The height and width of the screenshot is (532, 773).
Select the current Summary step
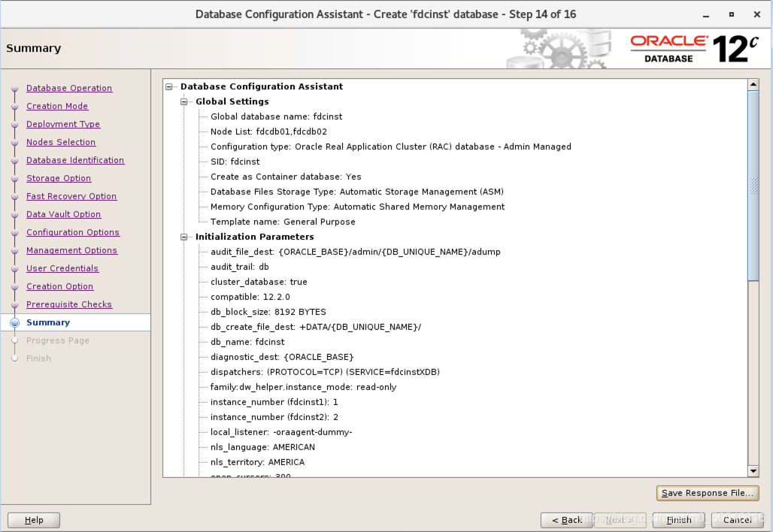coord(48,322)
